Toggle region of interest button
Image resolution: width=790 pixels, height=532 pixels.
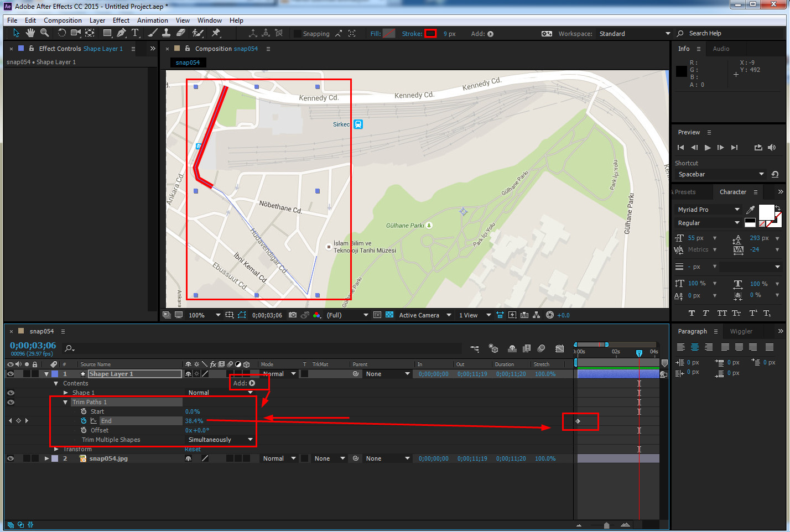click(377, 315)
